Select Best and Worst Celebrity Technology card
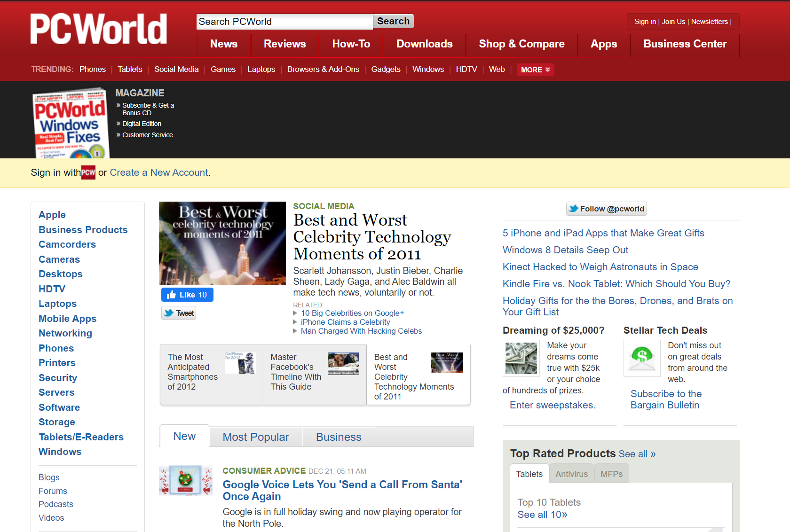This screenshot has height=532, width=790. click(419, 375)
